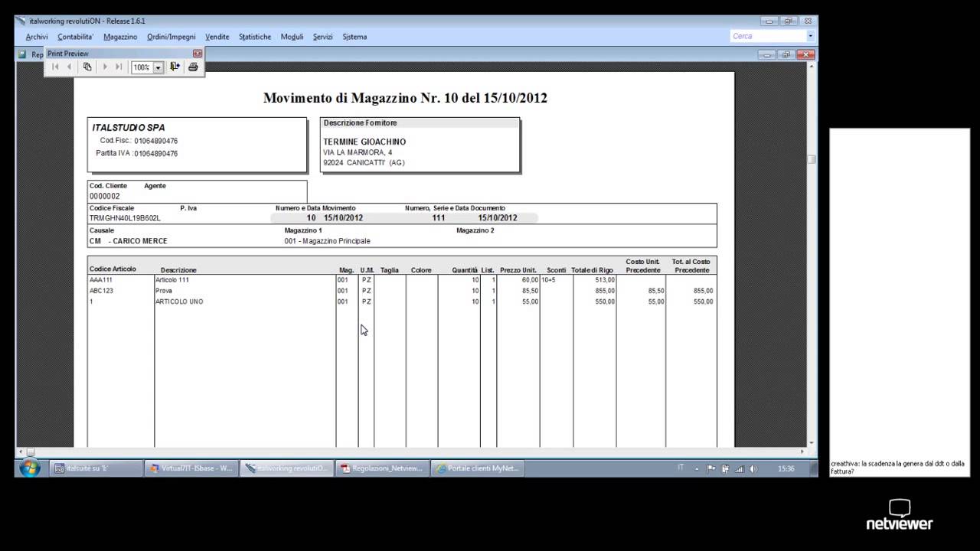Click client code 0000002

pos(105,196)
